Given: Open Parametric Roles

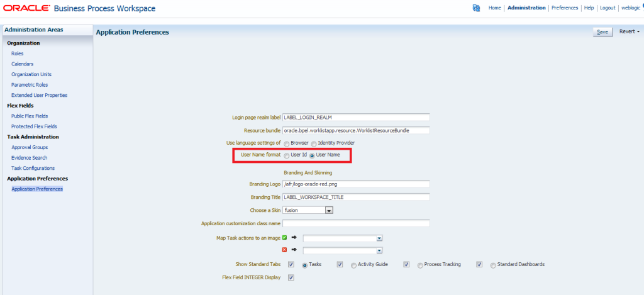Looking at the screenshot, I should click(30, 85).
